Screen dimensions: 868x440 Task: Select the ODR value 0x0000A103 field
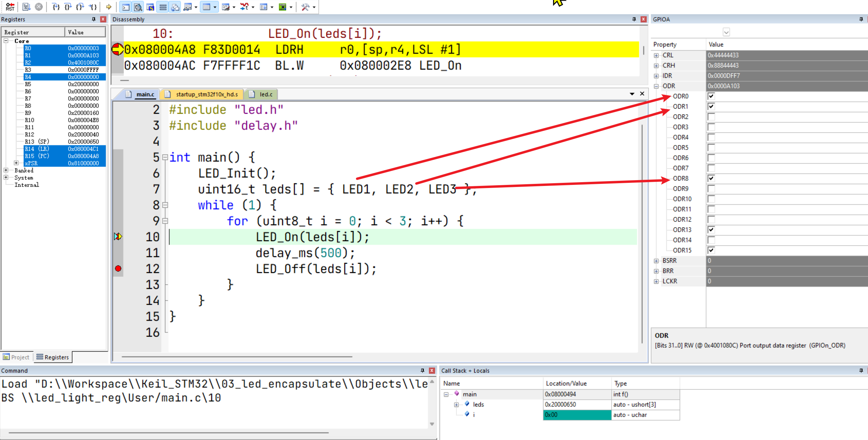tap(787, 86)
